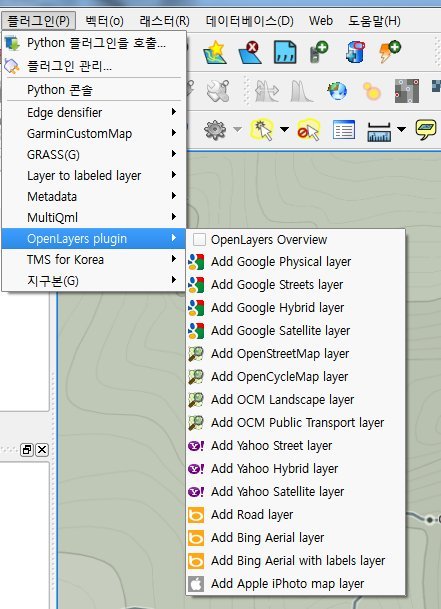Click the histogram stretch icon with arrows
Viewport: 441px width, 609px height.
[267, 91]
